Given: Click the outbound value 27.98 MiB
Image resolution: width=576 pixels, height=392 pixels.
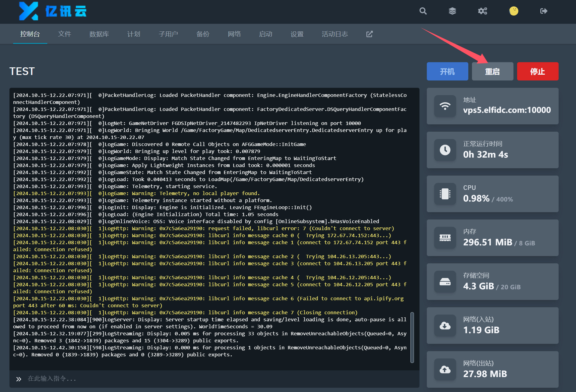Looking at the screenshot, I should pyautogui.click(x=485, y=374).
